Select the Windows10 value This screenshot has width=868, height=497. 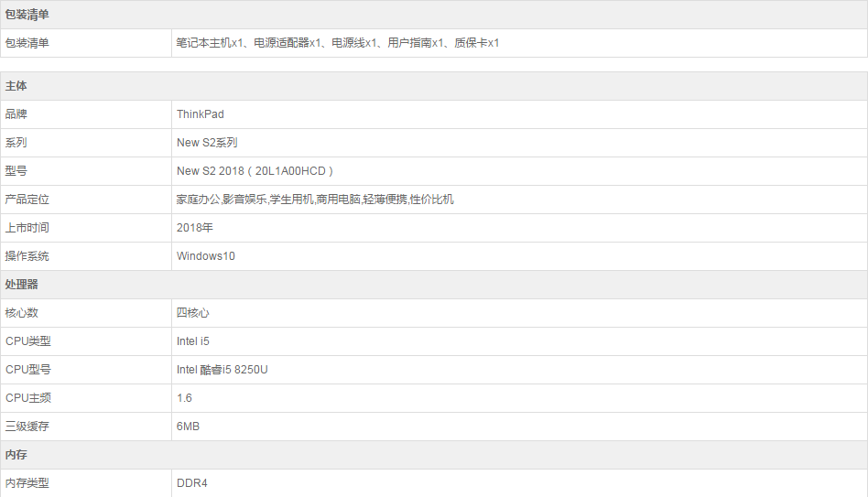pyautogui.click(x=205, y=256)
